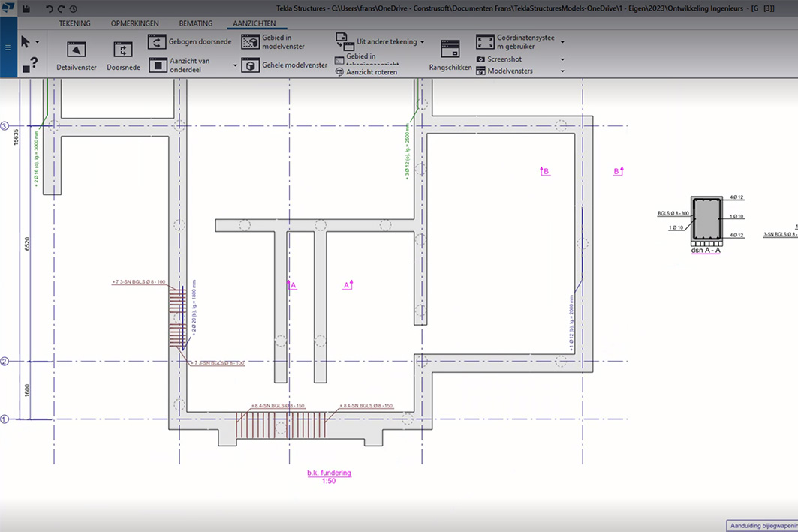Select the A-A cross-section detail drawing
Viewport: 798px width, 532px height.
click(706, 220)
